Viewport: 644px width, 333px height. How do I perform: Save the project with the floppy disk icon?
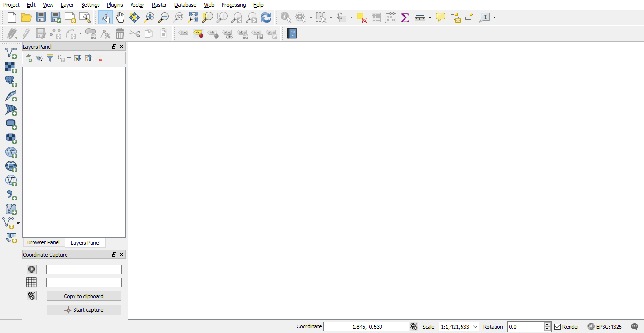point(41,17)
